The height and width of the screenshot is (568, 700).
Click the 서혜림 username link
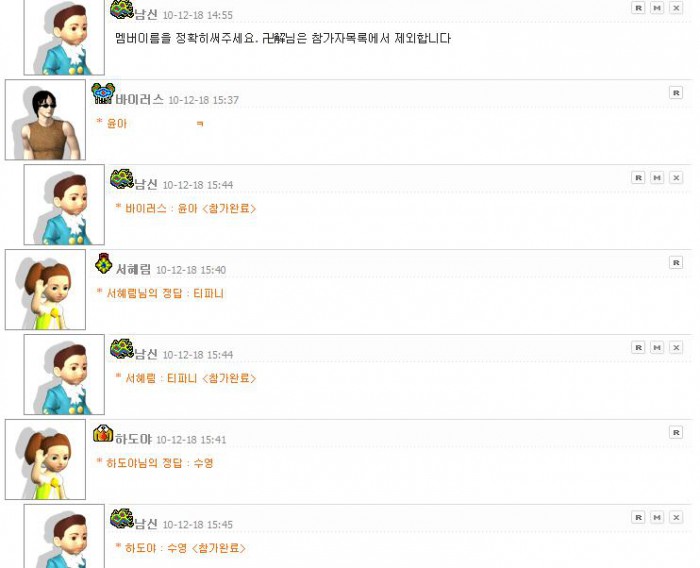point(133,270)
